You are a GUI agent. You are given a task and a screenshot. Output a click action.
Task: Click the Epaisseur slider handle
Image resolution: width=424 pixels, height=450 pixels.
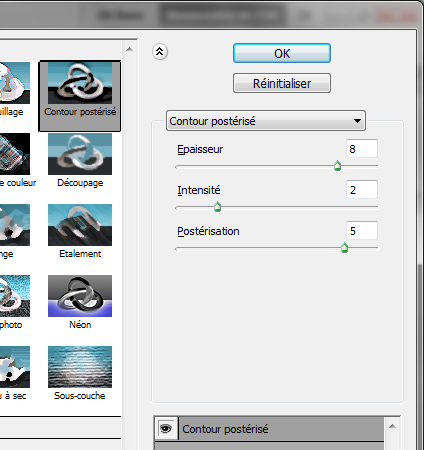pos(337,166)
